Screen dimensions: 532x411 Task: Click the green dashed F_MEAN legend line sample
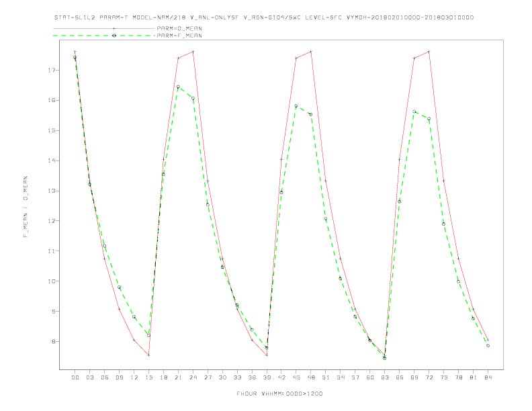click(104, 36)
